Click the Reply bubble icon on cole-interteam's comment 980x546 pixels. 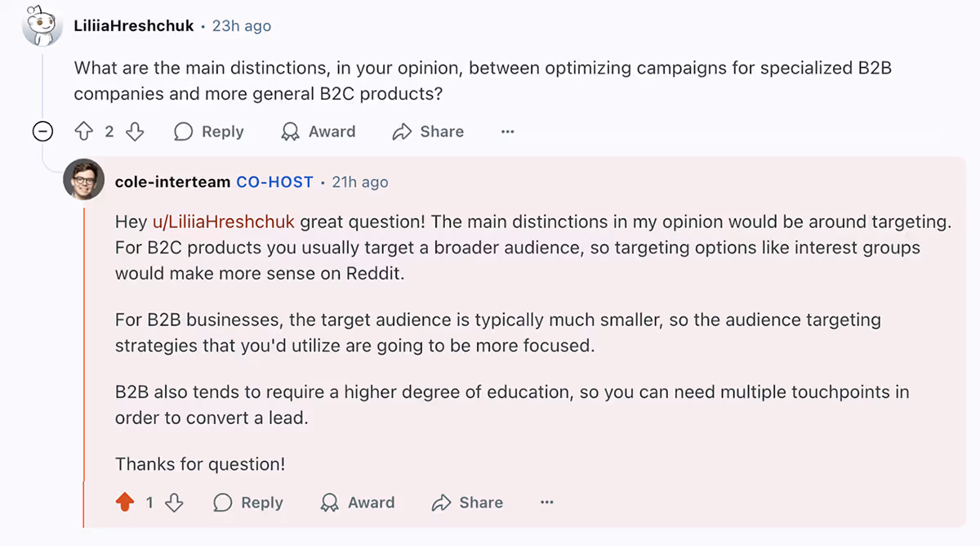pos(222,502)
